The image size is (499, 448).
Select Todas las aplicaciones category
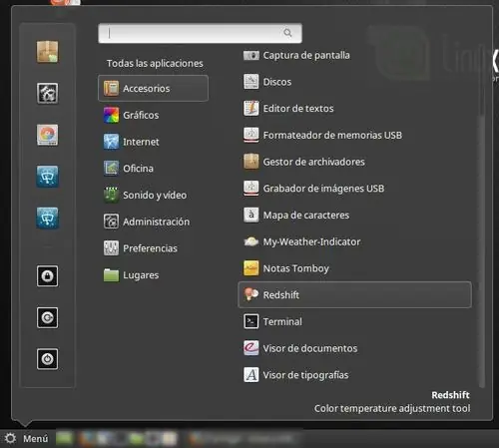[155, 63]
